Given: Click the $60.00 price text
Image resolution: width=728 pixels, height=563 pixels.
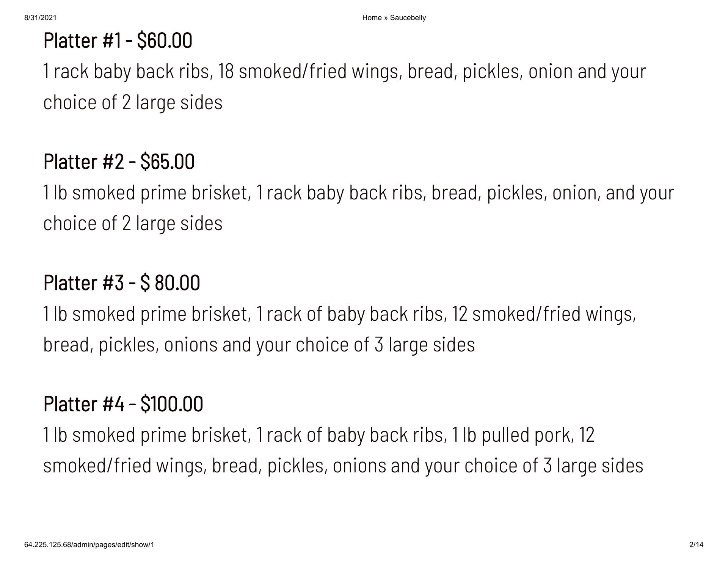Looking at the screenshot, I should click(x=165, y=41).
